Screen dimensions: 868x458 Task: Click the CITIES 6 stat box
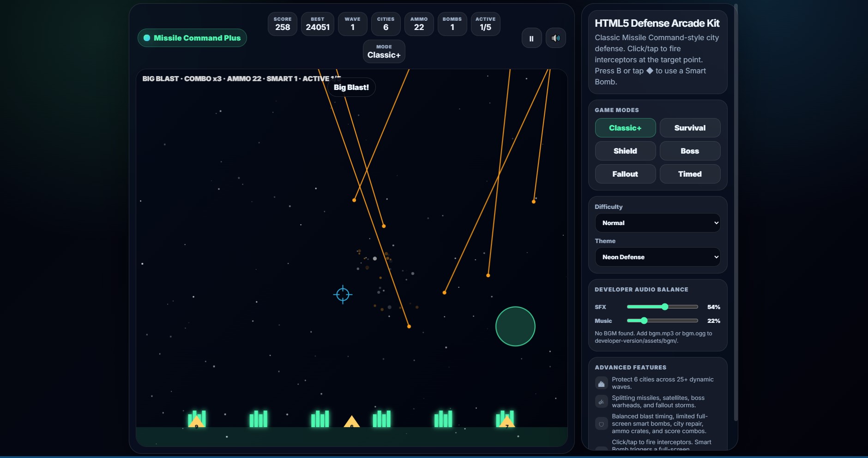tap(386, 24)
